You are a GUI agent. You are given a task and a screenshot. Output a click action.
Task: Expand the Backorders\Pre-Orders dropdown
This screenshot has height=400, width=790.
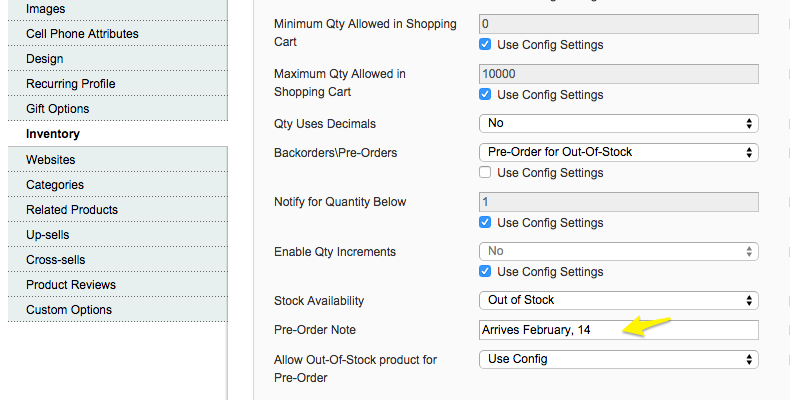tap(619, 152)
